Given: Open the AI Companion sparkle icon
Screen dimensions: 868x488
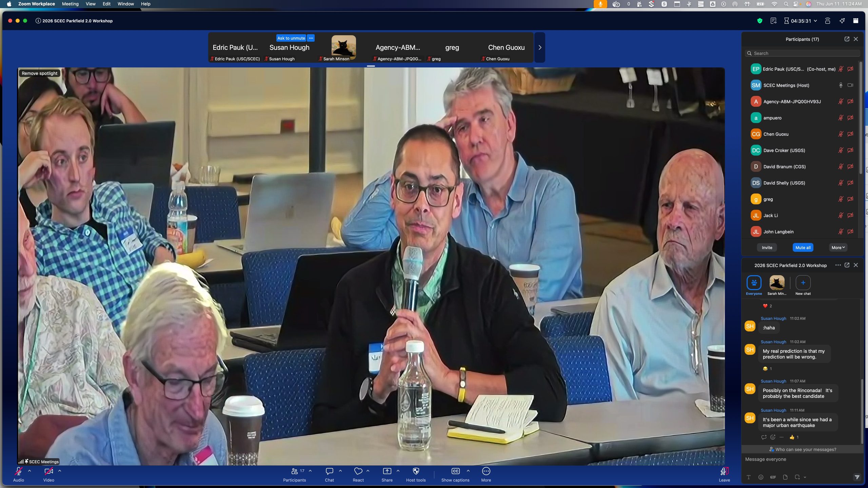Looking at the screenshot, I should tap(842, 21).
